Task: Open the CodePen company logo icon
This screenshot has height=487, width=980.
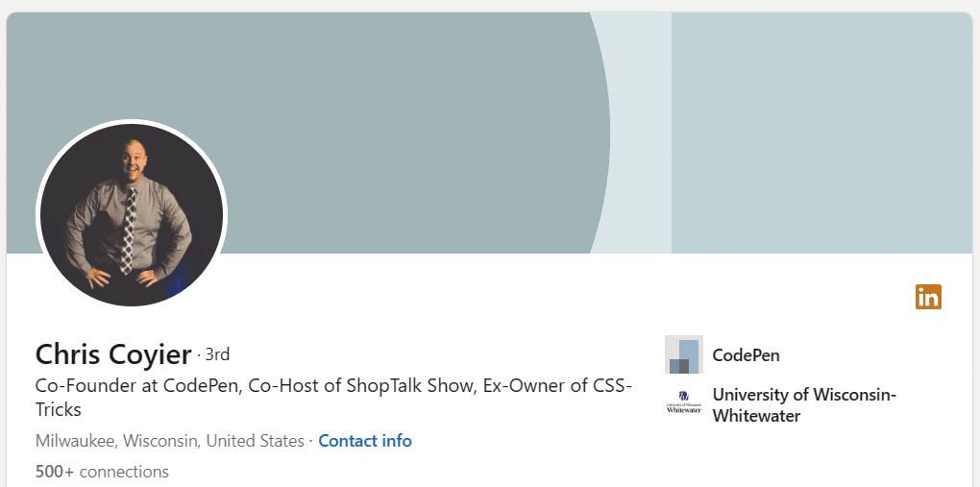Action: click(684, 354)
